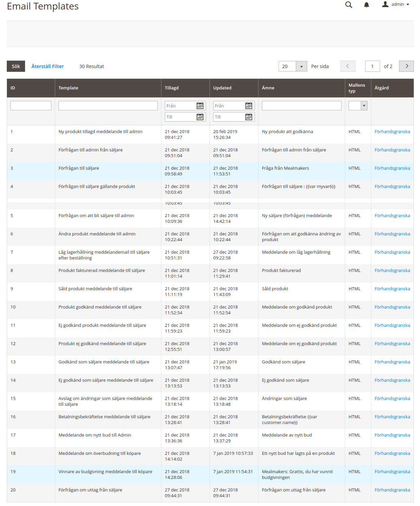Viewport: 420px width, 506px height.
Task: Sort by the Updated column header
Action: point(222,88)
